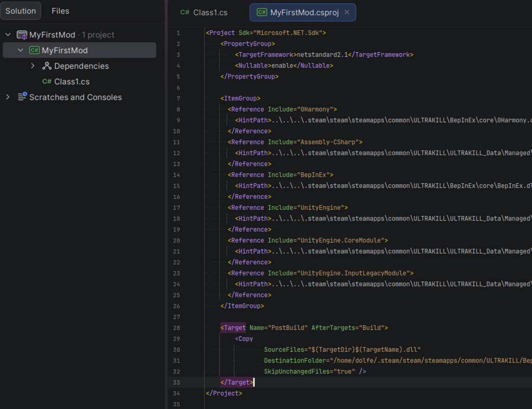This screenshot has height=409, width=532.
Task: Select the Solution view tab
Action: (21, 11)
